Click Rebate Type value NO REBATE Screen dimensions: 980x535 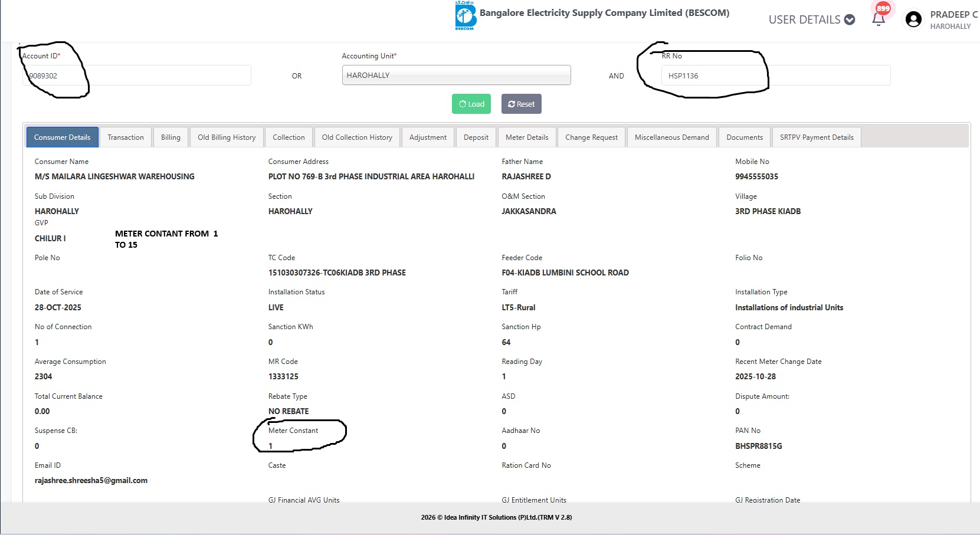coord(289,411)
